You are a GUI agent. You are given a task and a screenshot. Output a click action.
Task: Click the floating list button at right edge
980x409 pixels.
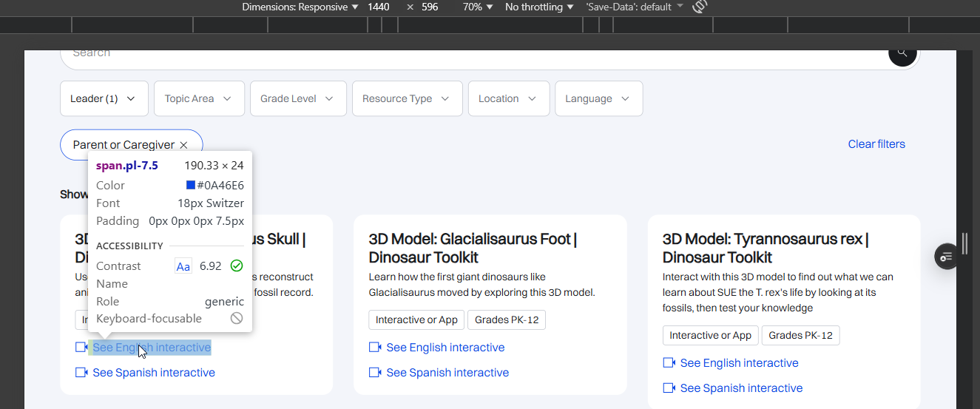[946, 256]
